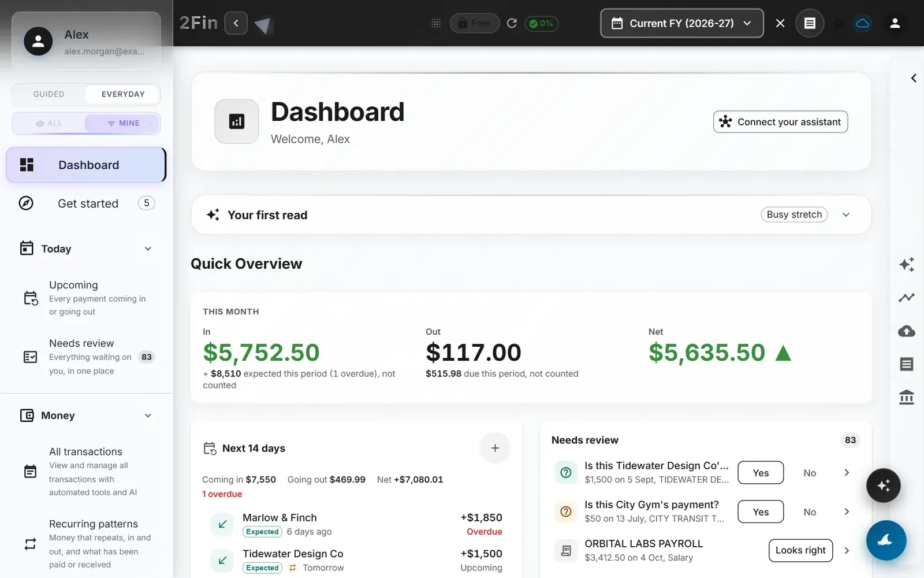The height and width of the screenshot is (578, 924).
Task: Open the sparkle AI icon in right rail
Action: [907, 264]
